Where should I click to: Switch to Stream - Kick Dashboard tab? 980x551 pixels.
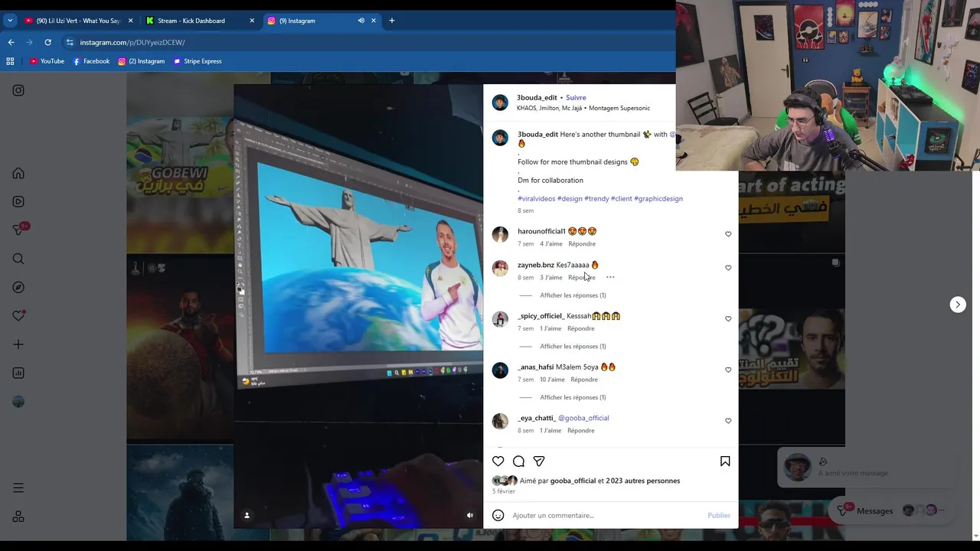(x=200, y=21)
